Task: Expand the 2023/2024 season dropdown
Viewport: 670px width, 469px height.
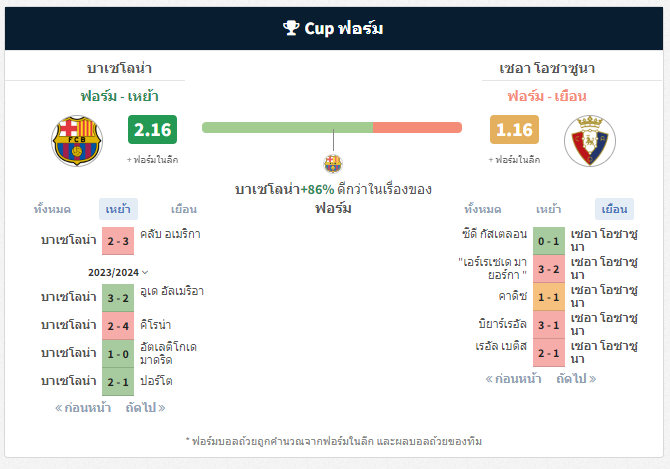Action: coord(118,273)
